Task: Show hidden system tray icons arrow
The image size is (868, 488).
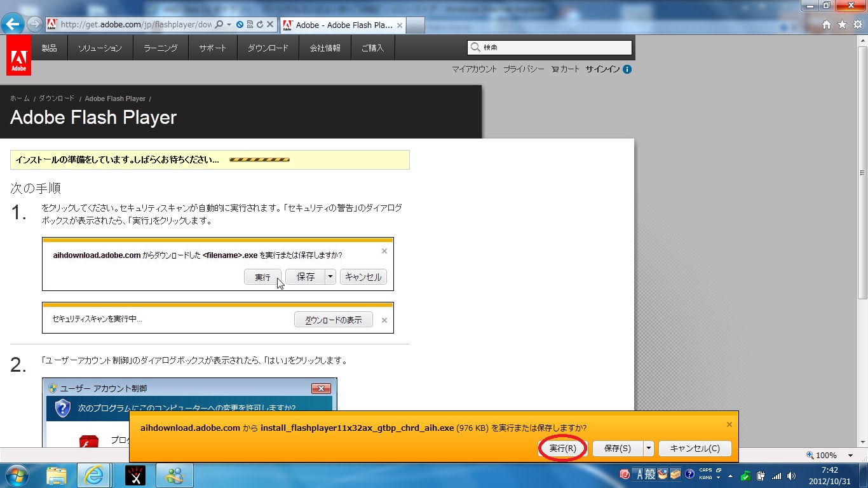Action: [731, 475]
